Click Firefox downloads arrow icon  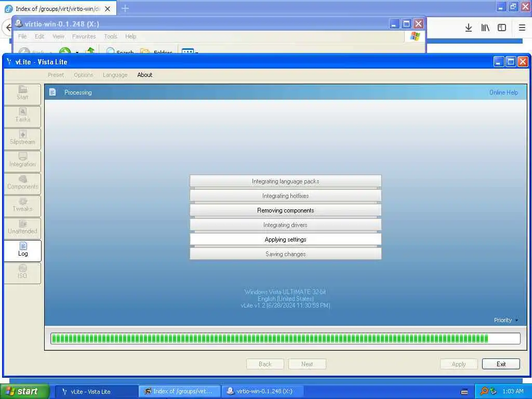pos(468,28)
